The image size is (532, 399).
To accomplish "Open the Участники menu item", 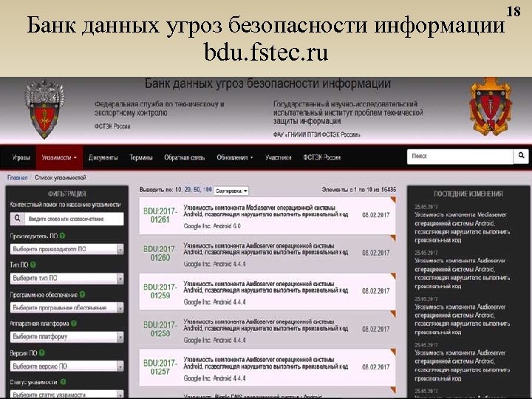I will (279, 157).
